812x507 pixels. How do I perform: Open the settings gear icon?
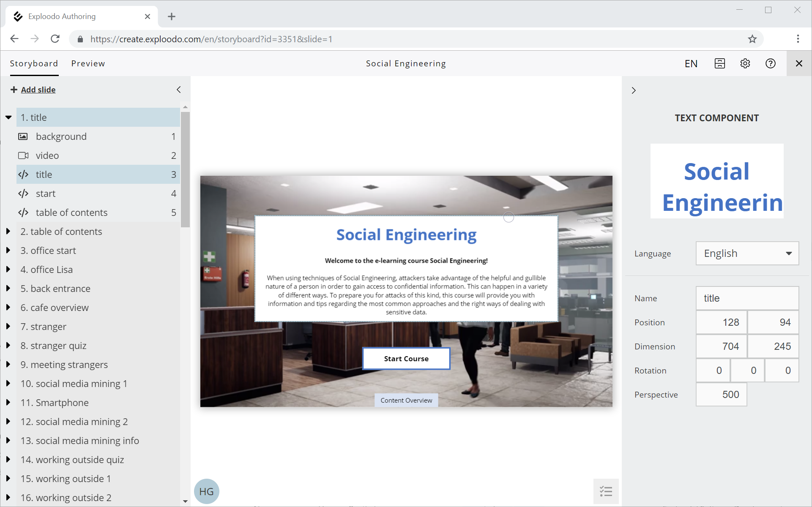745,63
